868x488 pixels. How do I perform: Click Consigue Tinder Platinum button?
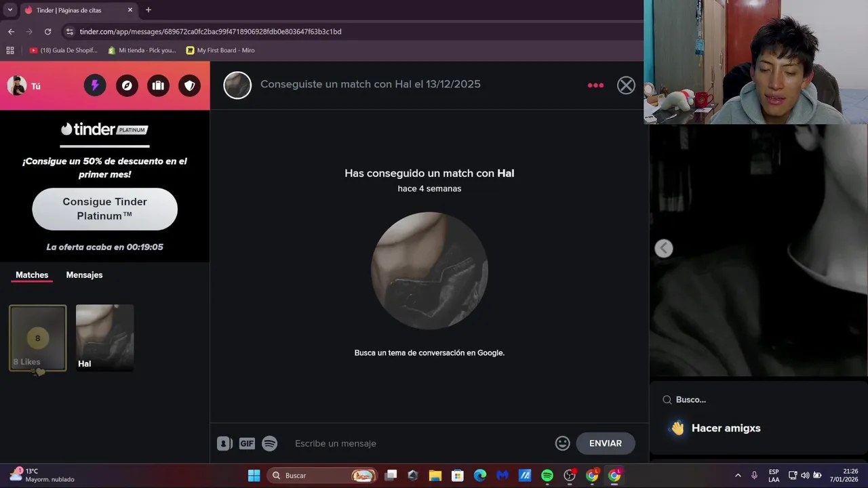click(105, 209)
